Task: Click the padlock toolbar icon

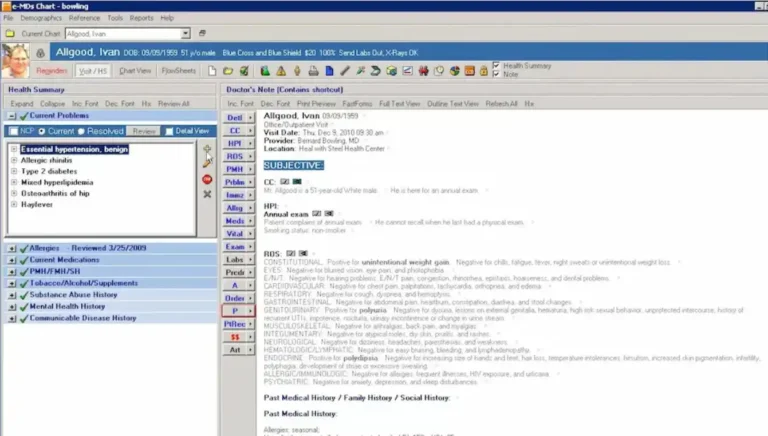Action: pyautogui.click(x=483, y=71)
